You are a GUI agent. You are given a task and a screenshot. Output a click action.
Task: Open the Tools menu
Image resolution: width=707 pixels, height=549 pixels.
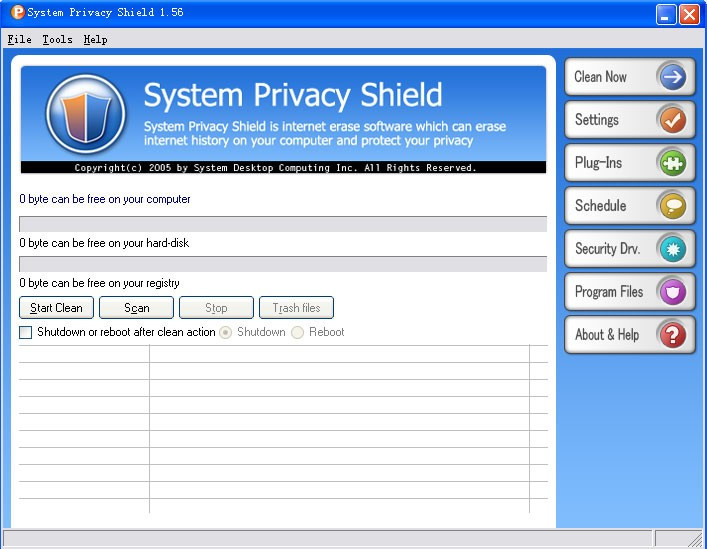[x=57, y=40]
